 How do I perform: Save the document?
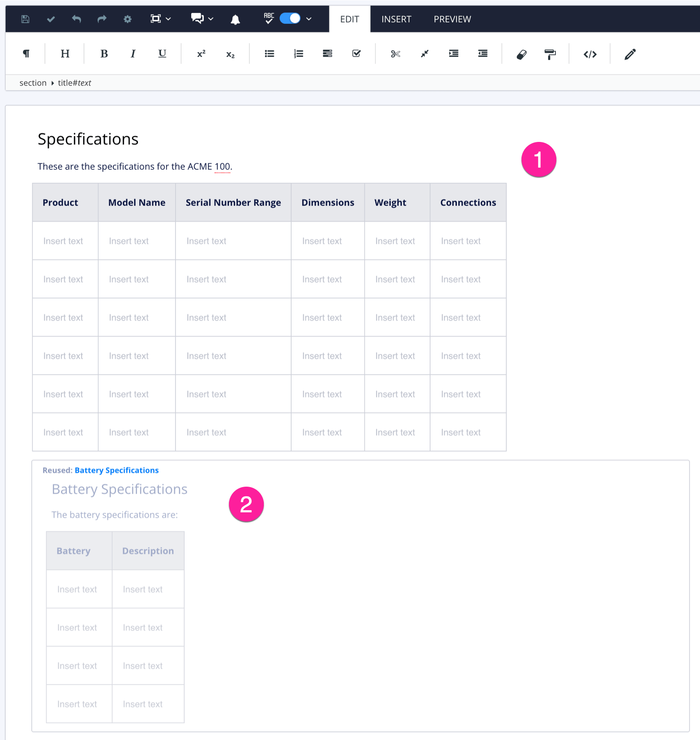tap(25, 19)
